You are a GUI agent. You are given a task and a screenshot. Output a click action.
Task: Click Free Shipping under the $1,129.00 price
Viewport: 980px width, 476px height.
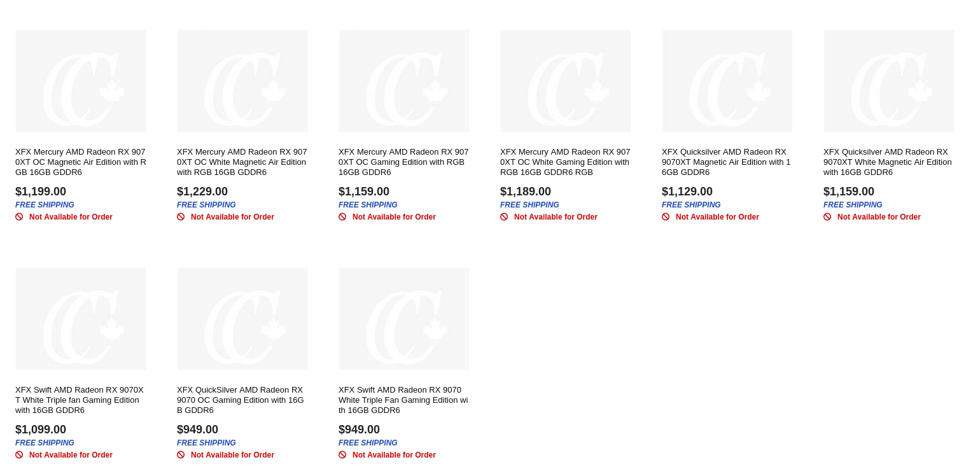691,205
